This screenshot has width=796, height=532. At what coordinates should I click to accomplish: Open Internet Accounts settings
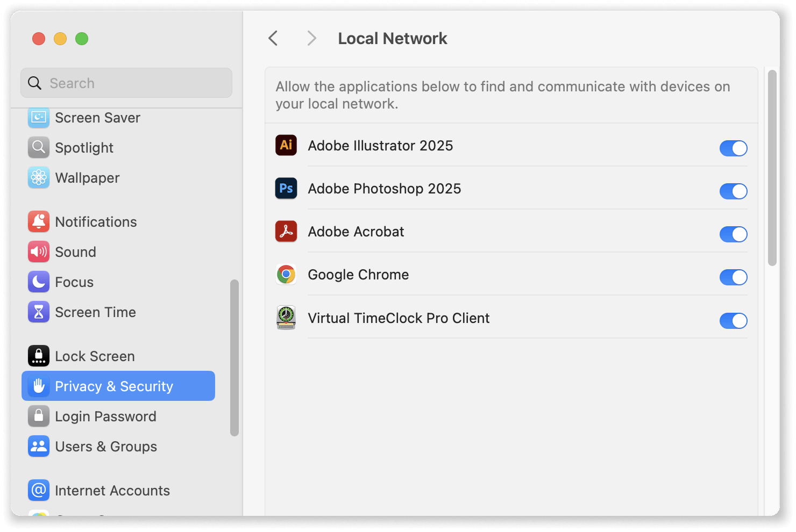point(112,490)
